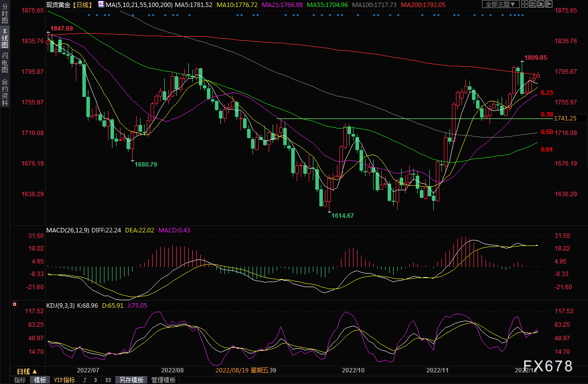Image resolution: width=588 pixels, height=384 pixels.
Task: Click the shift-right chart icon
Action: pyautogui.click(x=549, y=4)
